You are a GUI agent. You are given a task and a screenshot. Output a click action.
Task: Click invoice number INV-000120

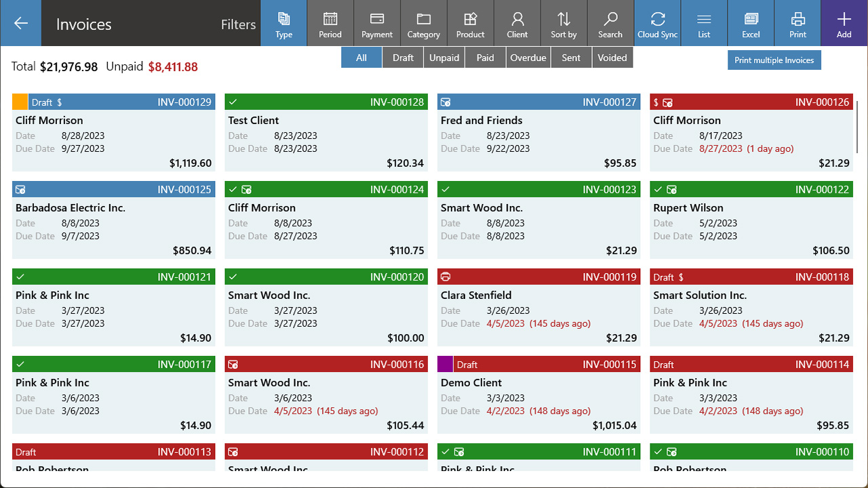click(x=397, y=277)
